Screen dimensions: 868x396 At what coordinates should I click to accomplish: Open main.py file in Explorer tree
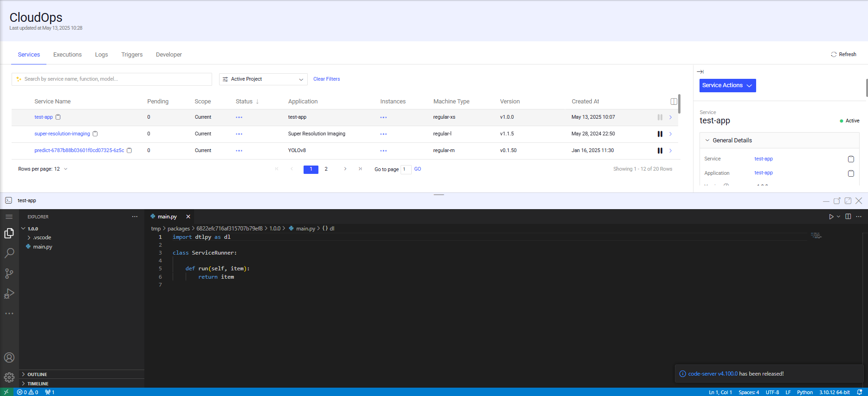tap(42, 247)
